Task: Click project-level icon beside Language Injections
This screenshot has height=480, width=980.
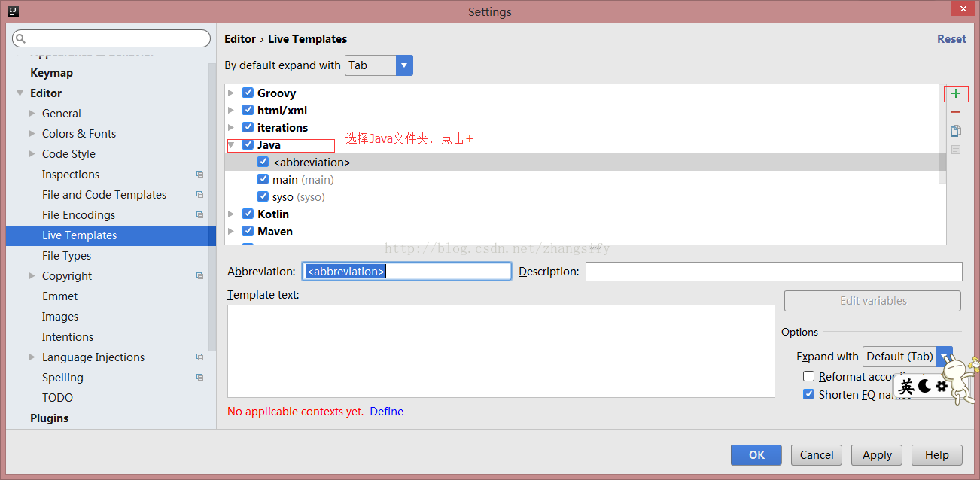Action: pos(199,357)
